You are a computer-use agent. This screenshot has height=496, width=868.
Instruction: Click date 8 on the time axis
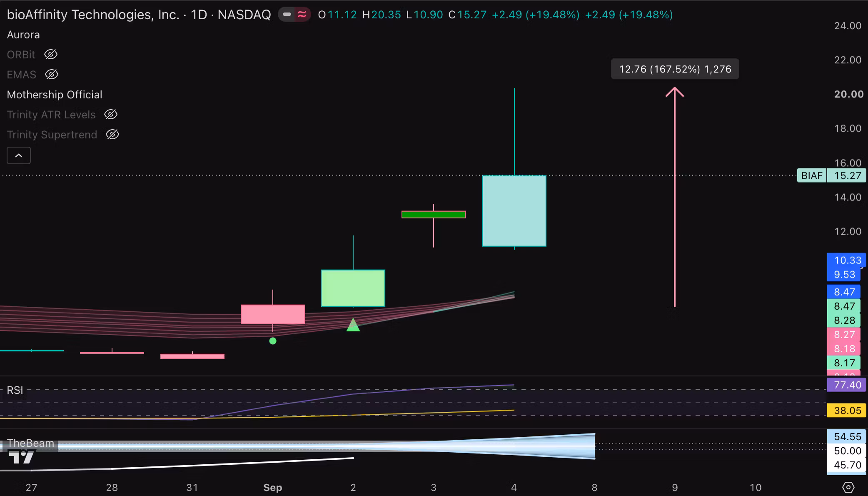click(x=594, y=487)
